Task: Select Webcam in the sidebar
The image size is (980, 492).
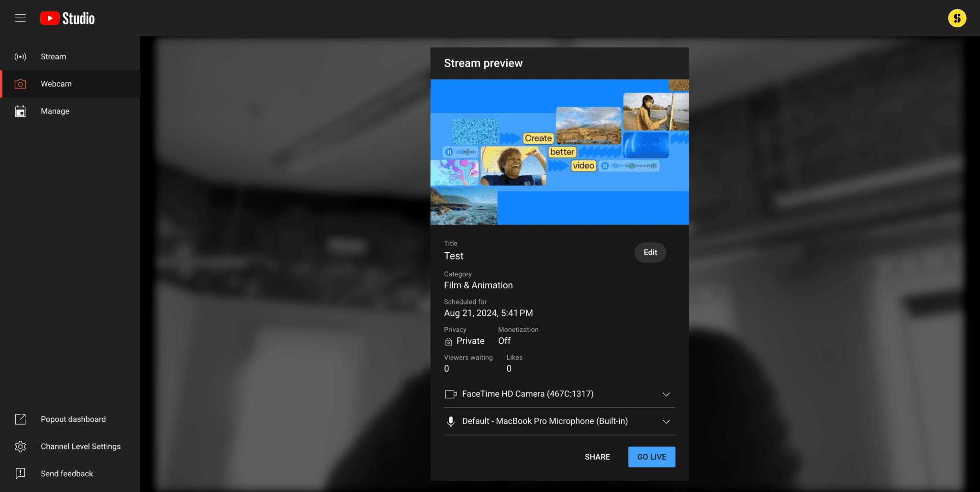Action: point(56,84)
